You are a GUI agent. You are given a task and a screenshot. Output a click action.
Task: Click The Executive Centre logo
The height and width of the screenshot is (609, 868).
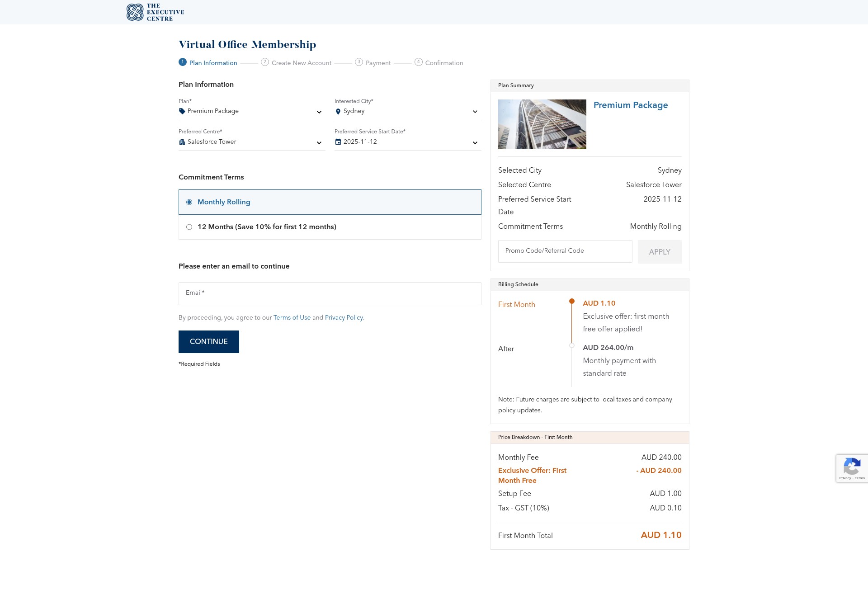(x=155, y=12)
